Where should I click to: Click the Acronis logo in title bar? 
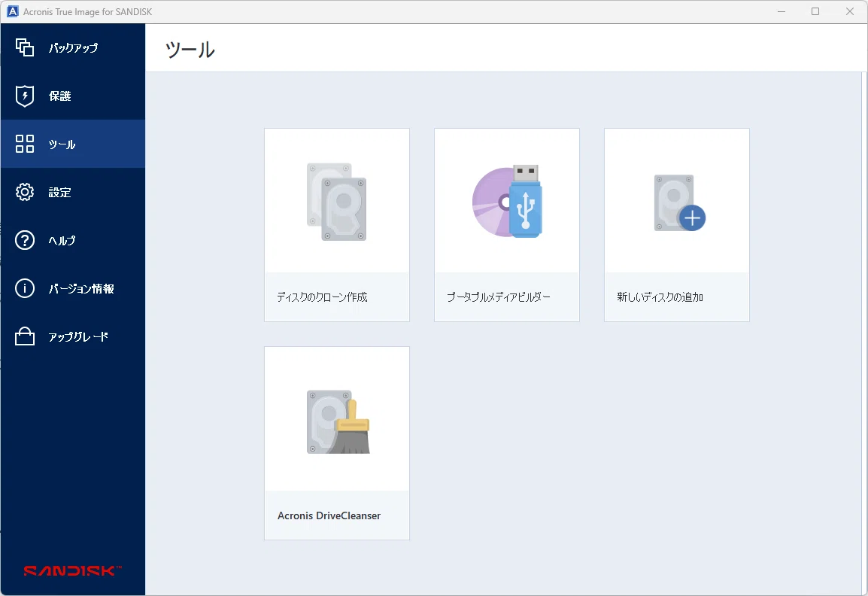pos(12,11)
